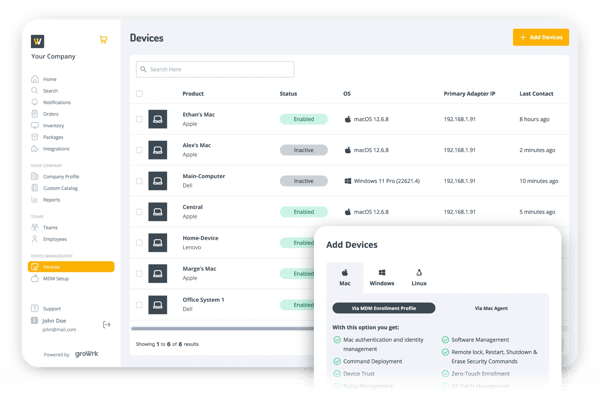Choose Via Mac Agent option

tap(491, 308)
